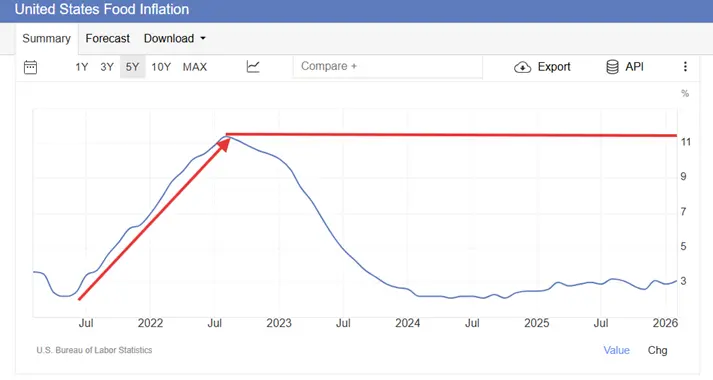This screenshot has width=713, height=380.
Task: Click the 2025 x-axis label
Action: pos(537,323)
